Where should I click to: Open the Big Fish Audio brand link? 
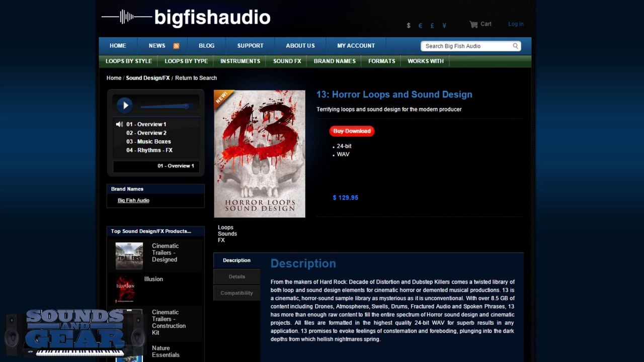[133, 201]
